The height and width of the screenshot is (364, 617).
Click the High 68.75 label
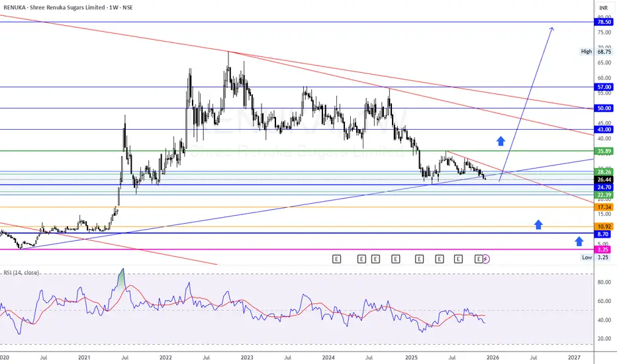[596, 52]
